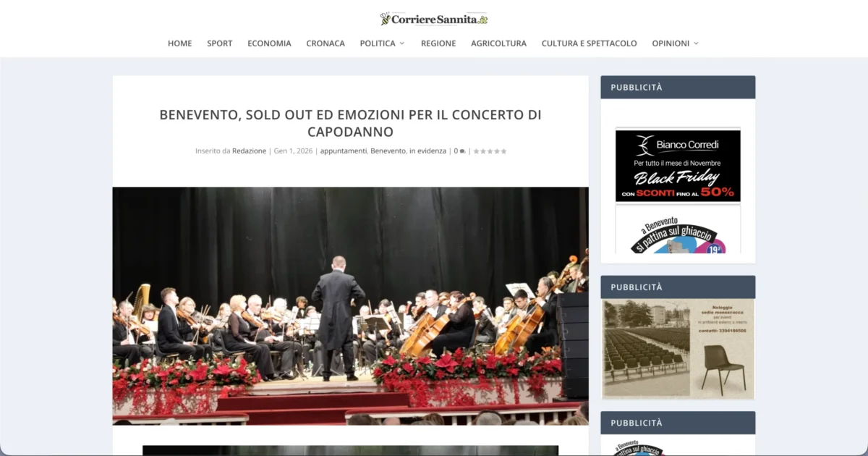The image size is (868, 456).
Task: Open the Sport section
Action: pos(220,43)
